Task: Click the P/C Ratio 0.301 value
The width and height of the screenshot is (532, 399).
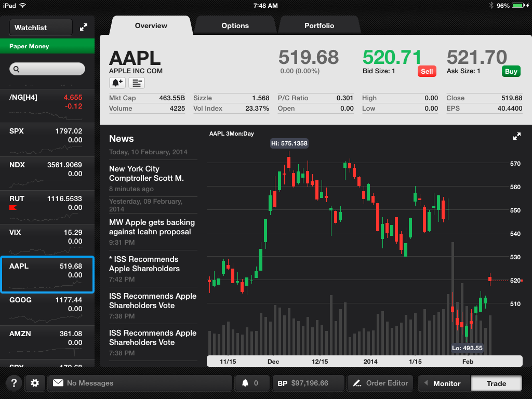Action: (x=345, y=98)
